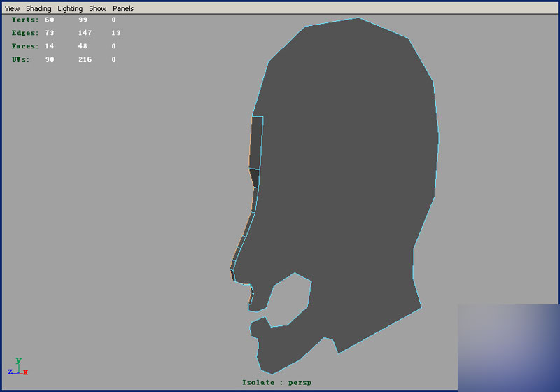Open the Shading menu

(x=38, y=8)
